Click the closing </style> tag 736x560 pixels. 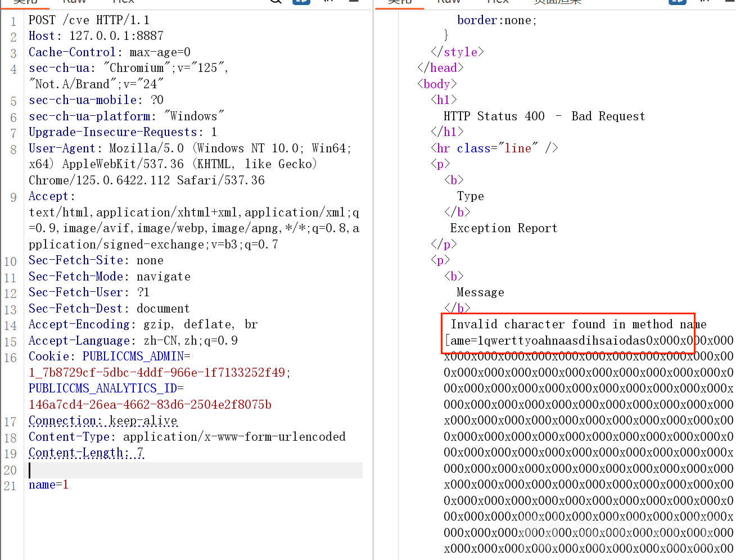457,52
